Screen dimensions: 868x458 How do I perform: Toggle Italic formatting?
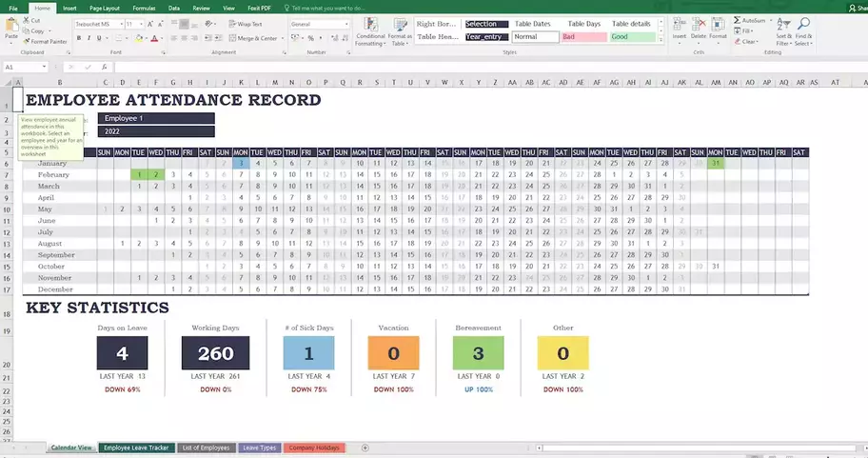coord(90,38)
